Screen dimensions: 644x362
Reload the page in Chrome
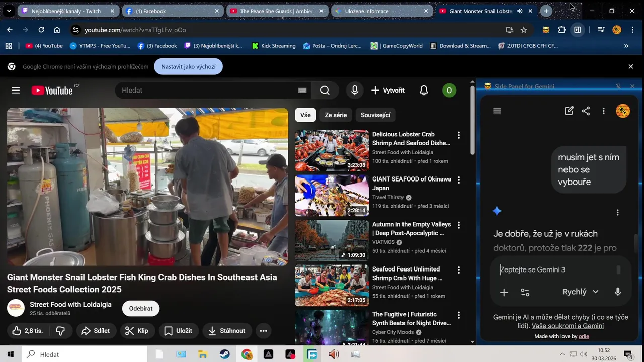point(41,30)
